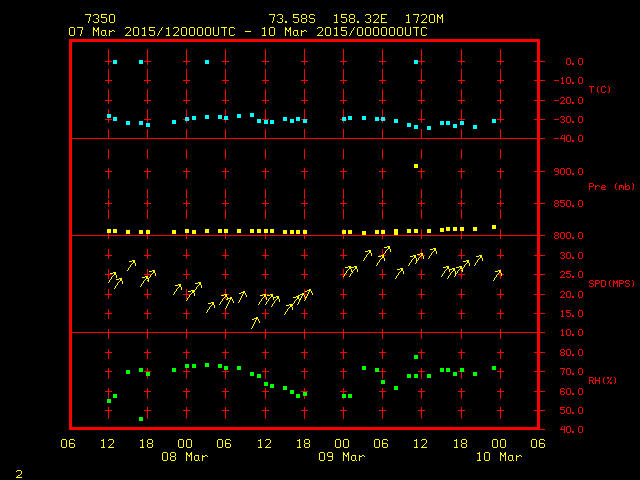Click the T(C) temperature axis label

click(x=599, y=90)
